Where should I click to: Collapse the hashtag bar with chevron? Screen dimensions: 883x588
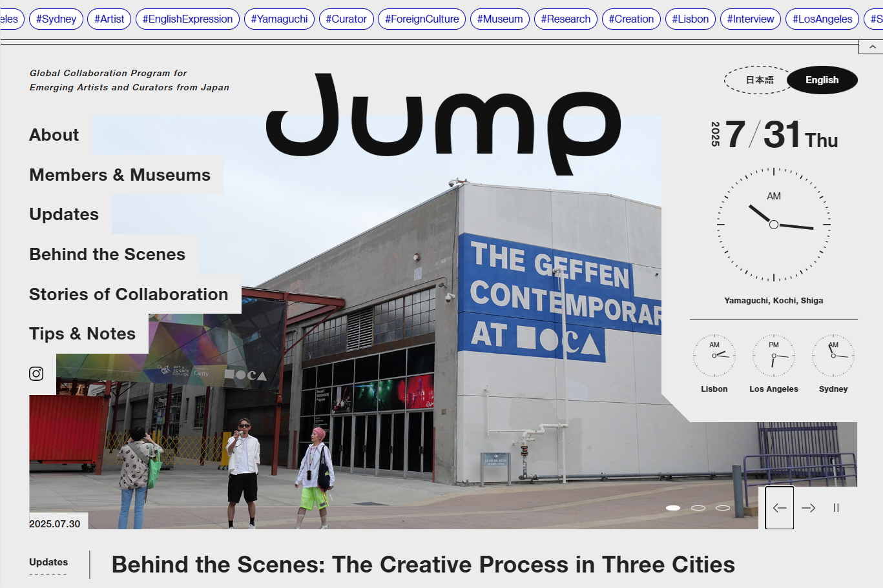(871, 47)
